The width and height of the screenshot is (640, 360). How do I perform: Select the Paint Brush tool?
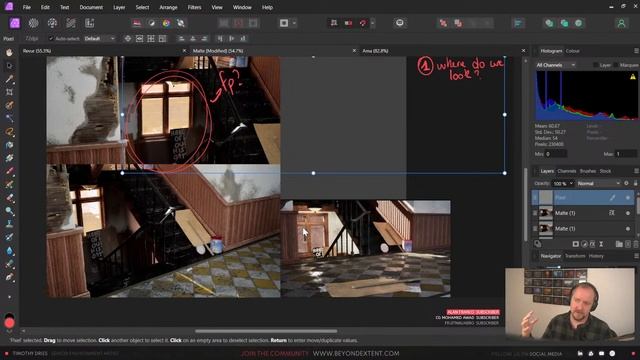[x=9, y=171]
